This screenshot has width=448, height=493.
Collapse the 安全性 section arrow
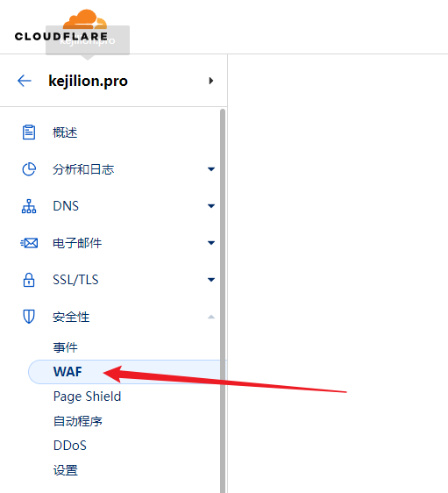click(x=211, y=317)
